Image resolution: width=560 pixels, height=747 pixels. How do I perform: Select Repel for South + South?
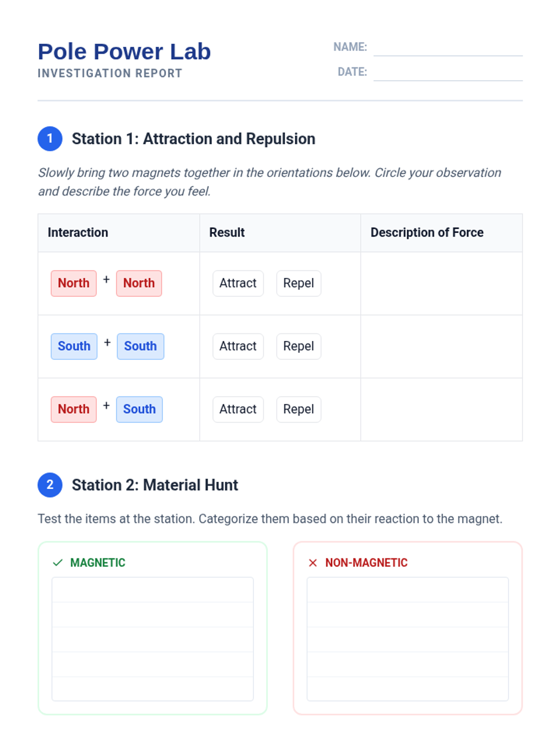click(x=298, y=346)
